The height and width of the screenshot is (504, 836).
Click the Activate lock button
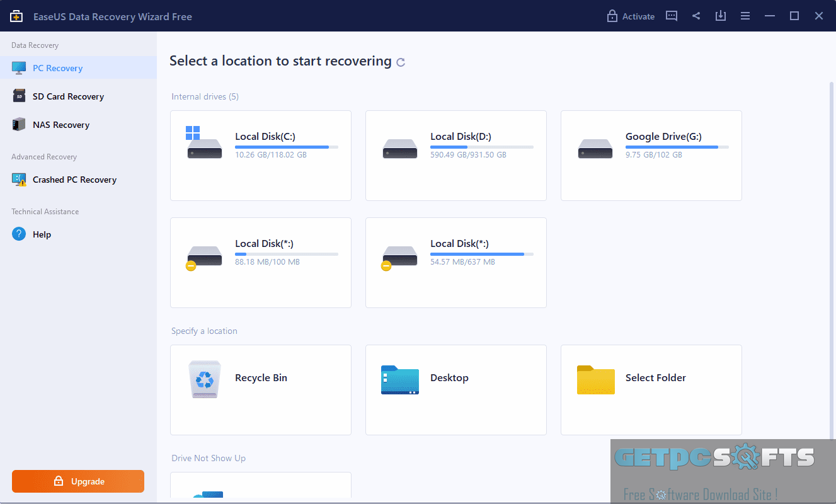[631, 16]
